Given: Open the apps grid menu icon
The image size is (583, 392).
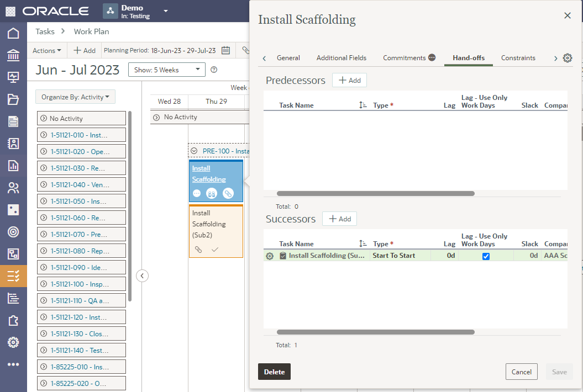Looking at the screenshot, I should click(x=10, y=11).
